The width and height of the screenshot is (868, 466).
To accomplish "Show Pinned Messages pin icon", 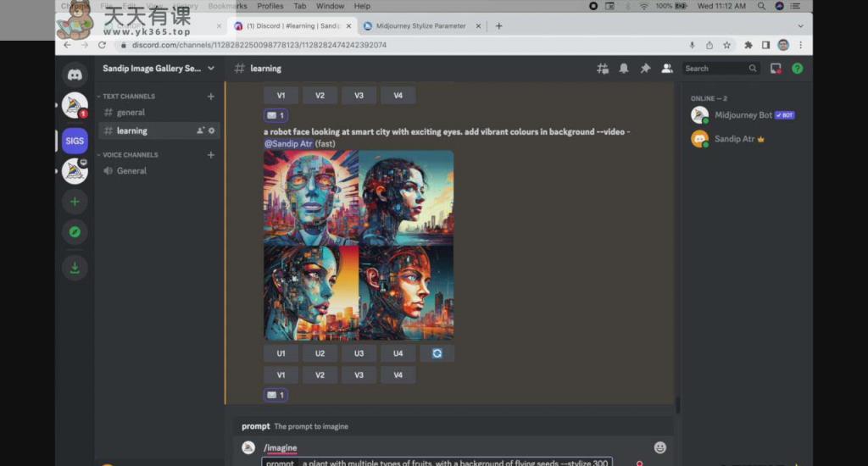I will click(645, 69).
